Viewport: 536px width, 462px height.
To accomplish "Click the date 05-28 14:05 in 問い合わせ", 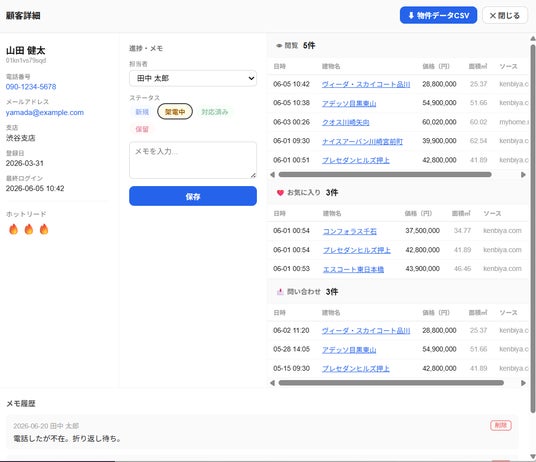I will (x=291, y=349).
